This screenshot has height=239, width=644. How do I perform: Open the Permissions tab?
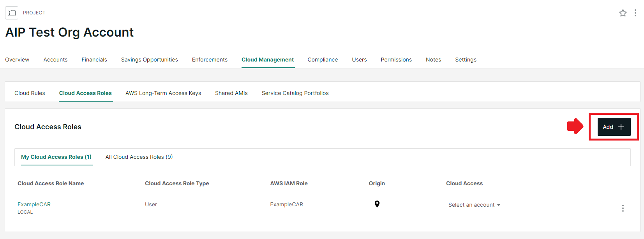[396, 60]
